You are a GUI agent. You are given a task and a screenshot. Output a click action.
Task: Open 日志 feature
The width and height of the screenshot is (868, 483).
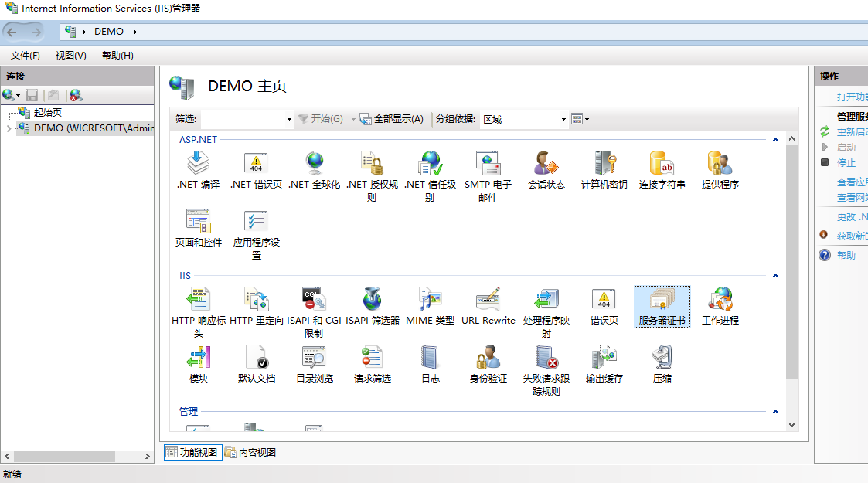click(430, 364)
